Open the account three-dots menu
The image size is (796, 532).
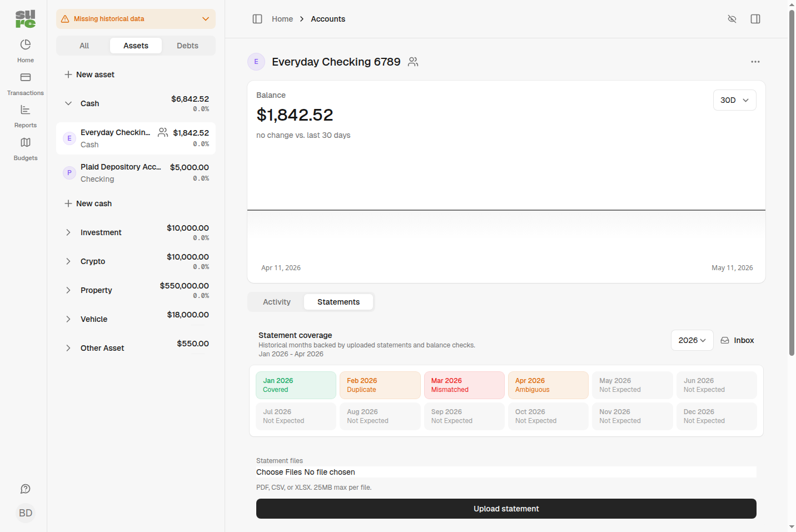point(755,62)
